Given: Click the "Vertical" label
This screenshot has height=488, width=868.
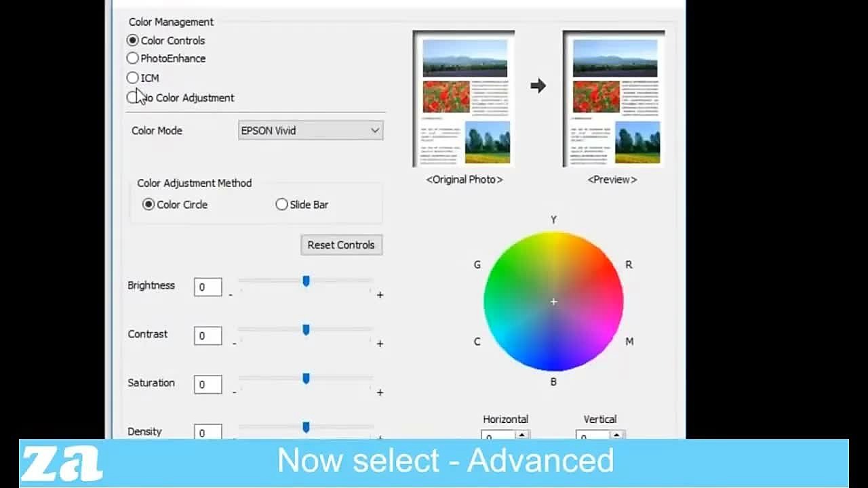Looking at the screenshot, I should click(x=600, y=420).
